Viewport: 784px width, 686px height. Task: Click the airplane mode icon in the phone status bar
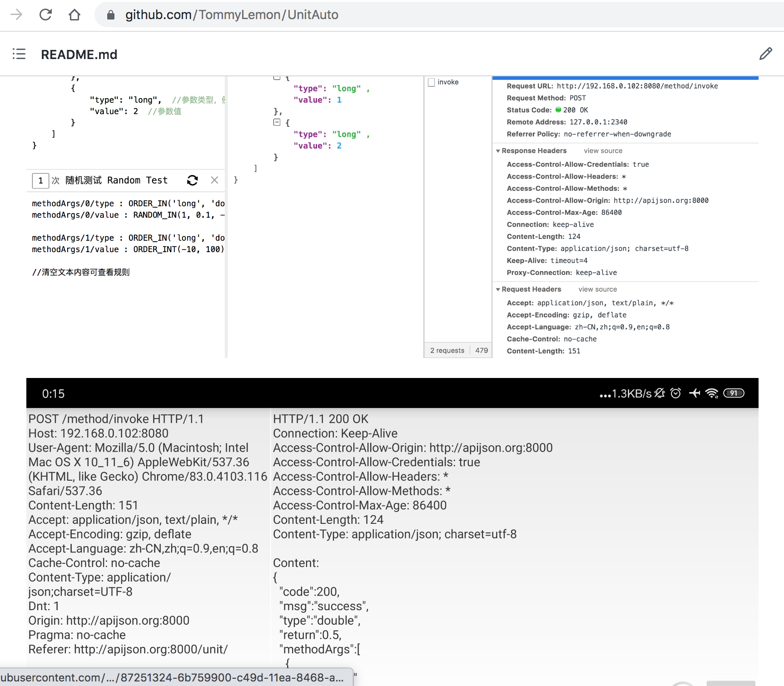[x=695, y=393]
